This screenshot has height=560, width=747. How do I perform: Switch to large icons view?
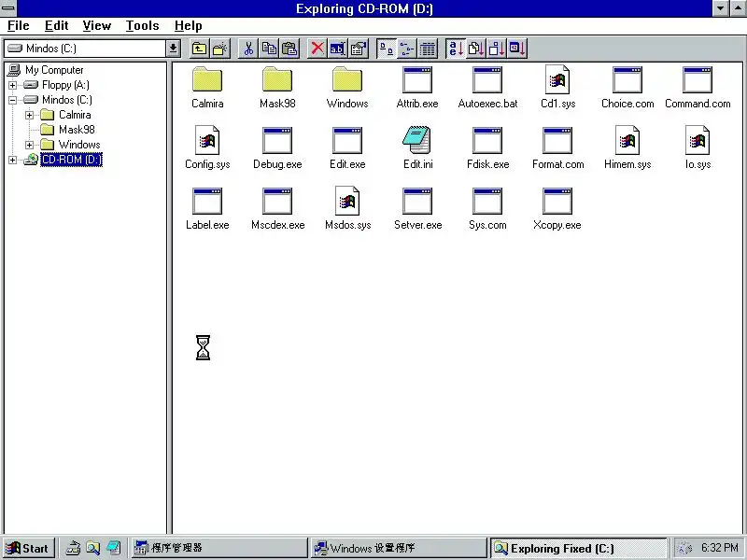click(x=387, y=49)
